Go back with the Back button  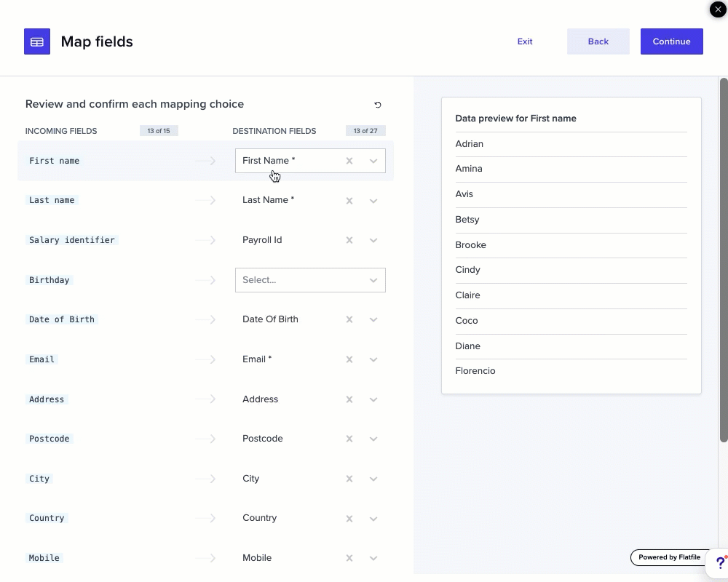tap(598, 41)
